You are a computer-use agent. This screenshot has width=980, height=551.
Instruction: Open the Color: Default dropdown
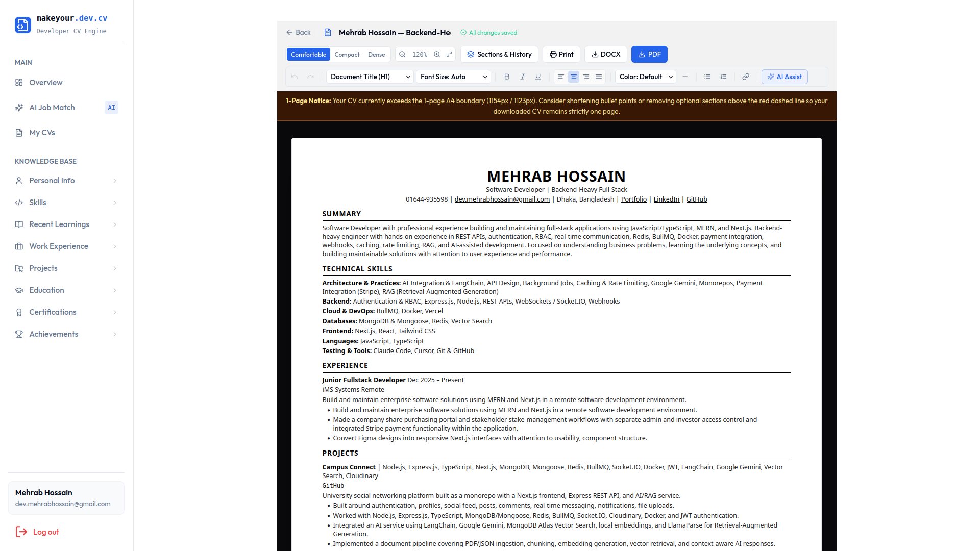point(646,77)
